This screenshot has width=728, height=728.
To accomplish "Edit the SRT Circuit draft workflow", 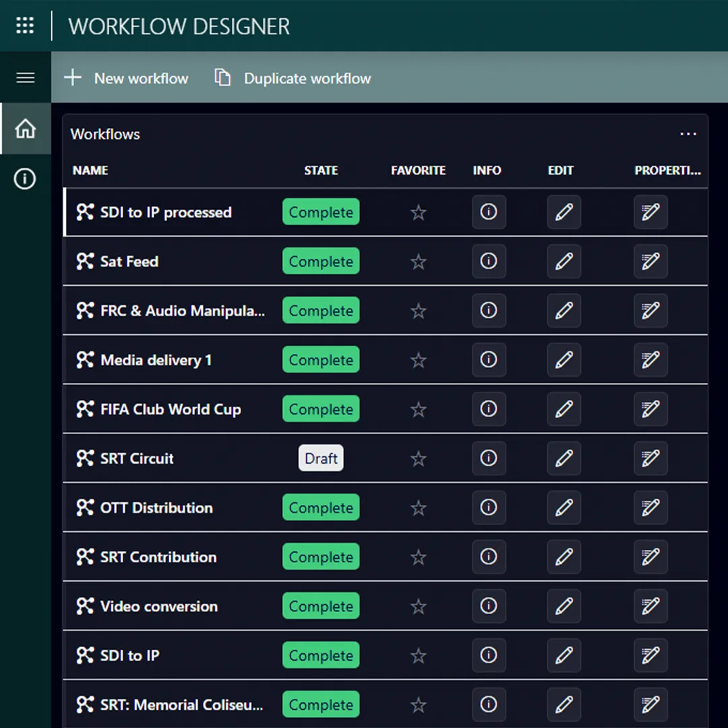I will [x=564, y=458].
